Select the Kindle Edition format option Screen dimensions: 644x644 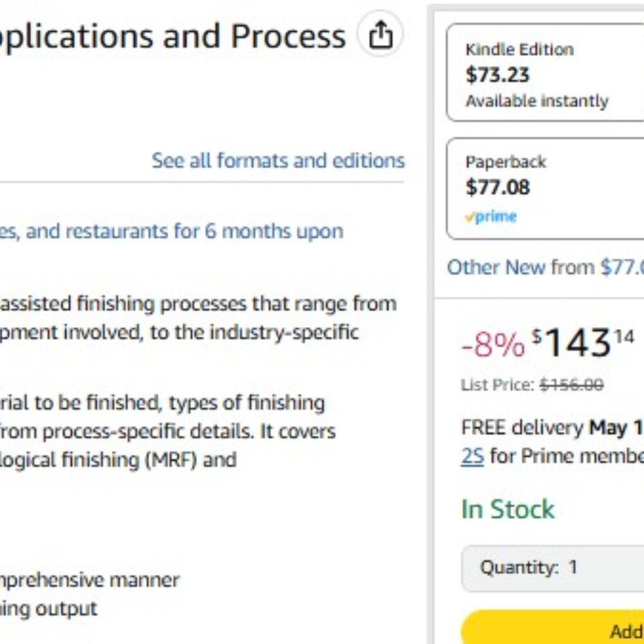point(545,72)
